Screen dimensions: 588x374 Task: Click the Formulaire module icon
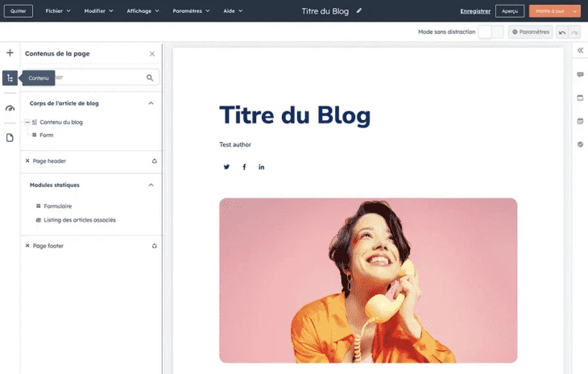pyautogui.click(x=38, y=206)
